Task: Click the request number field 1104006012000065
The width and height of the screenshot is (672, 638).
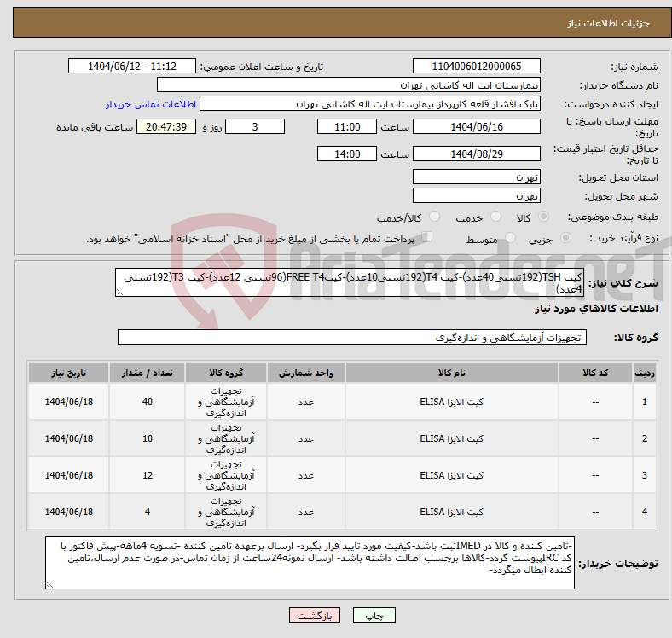Action: click(x=476, y=66)
